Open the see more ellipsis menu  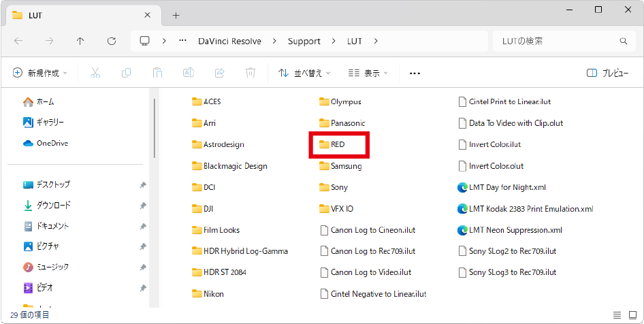point(415,73)
